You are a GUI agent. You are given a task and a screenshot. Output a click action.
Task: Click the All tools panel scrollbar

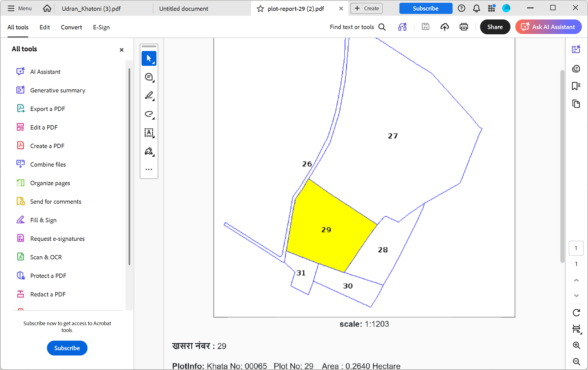click(x=129, y=167)
